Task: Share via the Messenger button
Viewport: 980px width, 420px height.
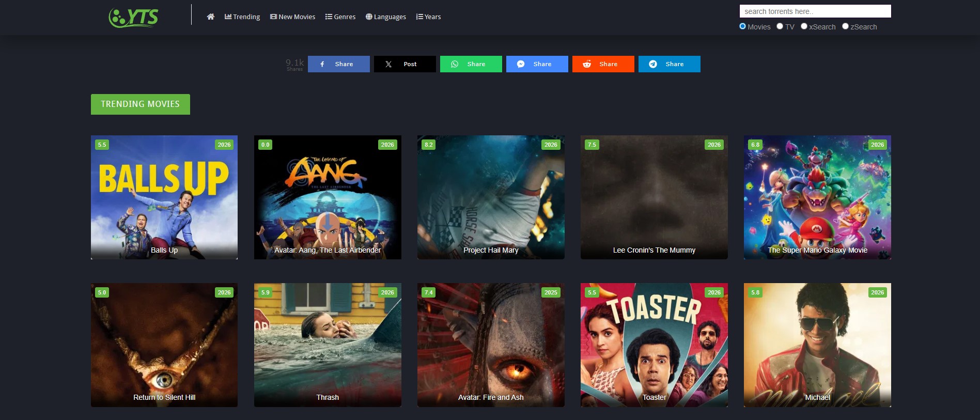Action: pos(537,64)
